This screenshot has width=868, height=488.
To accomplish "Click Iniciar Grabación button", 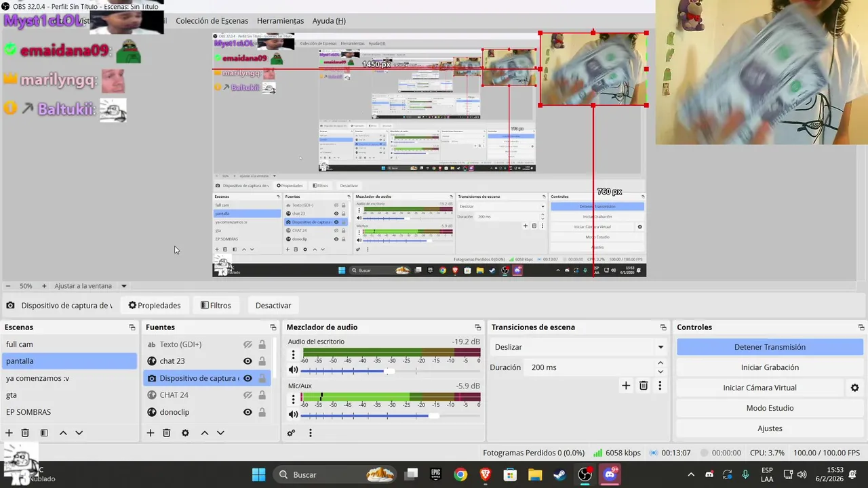I will coord(770,367).
